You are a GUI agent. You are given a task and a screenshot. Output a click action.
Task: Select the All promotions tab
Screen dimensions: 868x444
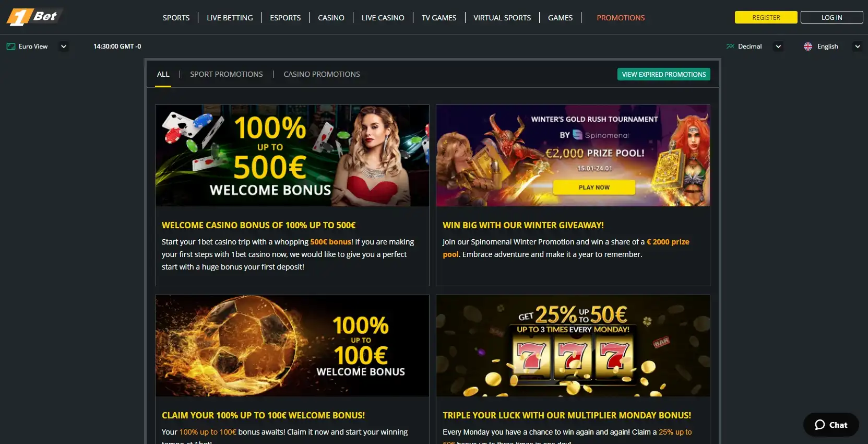click(163, 74)
